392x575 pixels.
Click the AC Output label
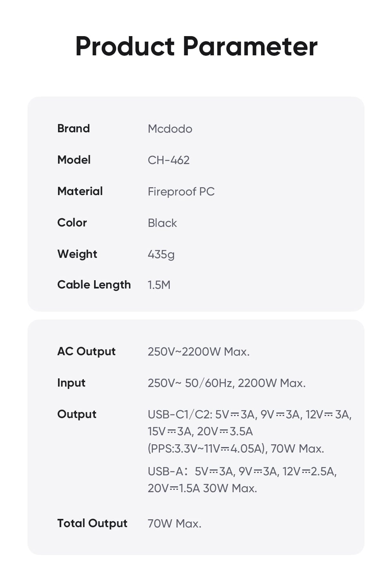tap(86, 351)
